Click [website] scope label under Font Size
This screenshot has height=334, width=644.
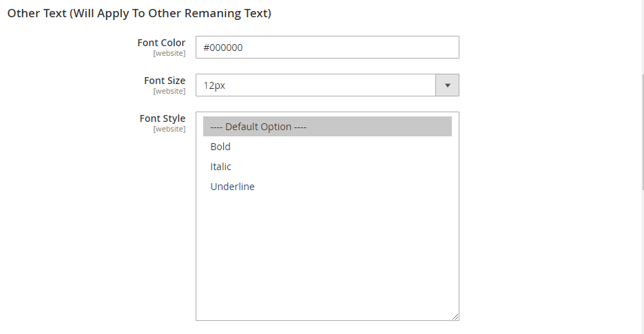(169, 91)
